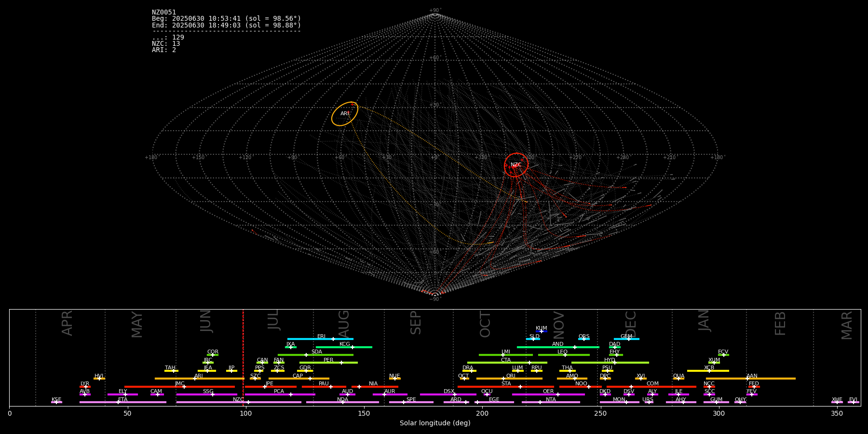Click the +180 label at map left edge

coord(151,158)
